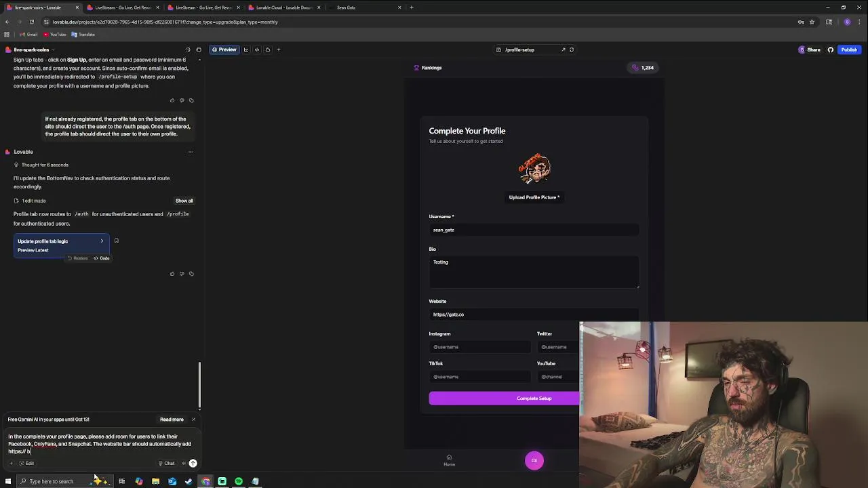This screenshot has width=868, height=488.
Task: Click the voice input icon near Chat
Action: [183, 463]
